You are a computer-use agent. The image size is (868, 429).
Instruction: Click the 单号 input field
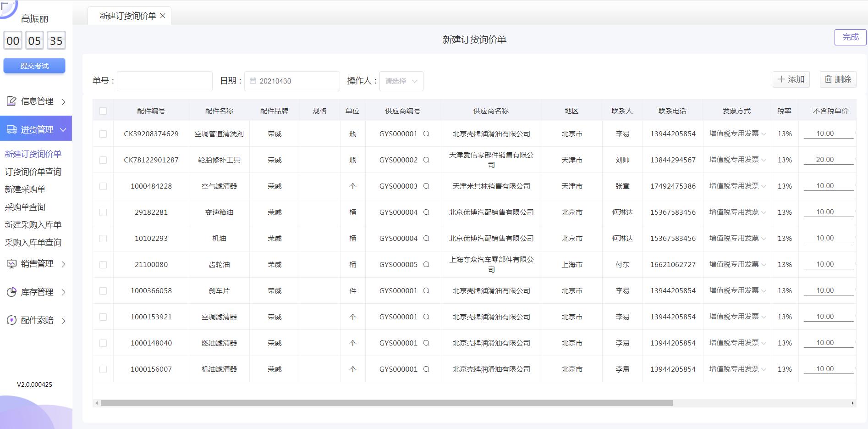click(165, 81)
